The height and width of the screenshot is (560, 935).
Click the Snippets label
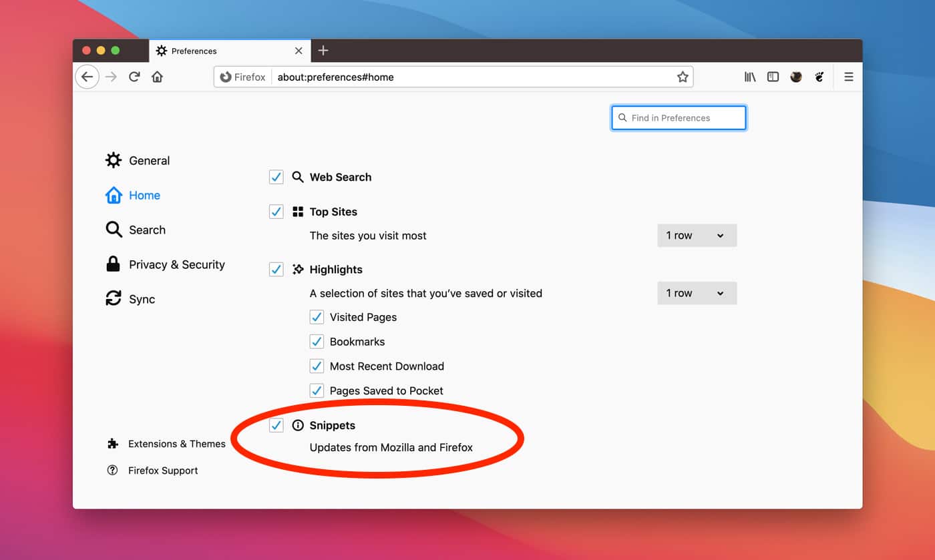(x=333, y=425)
